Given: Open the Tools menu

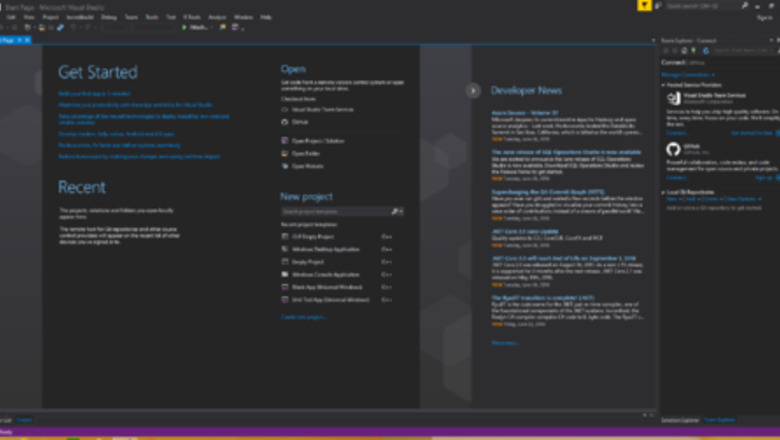Looking at the screenshot, I should click(x=151, y=17).
